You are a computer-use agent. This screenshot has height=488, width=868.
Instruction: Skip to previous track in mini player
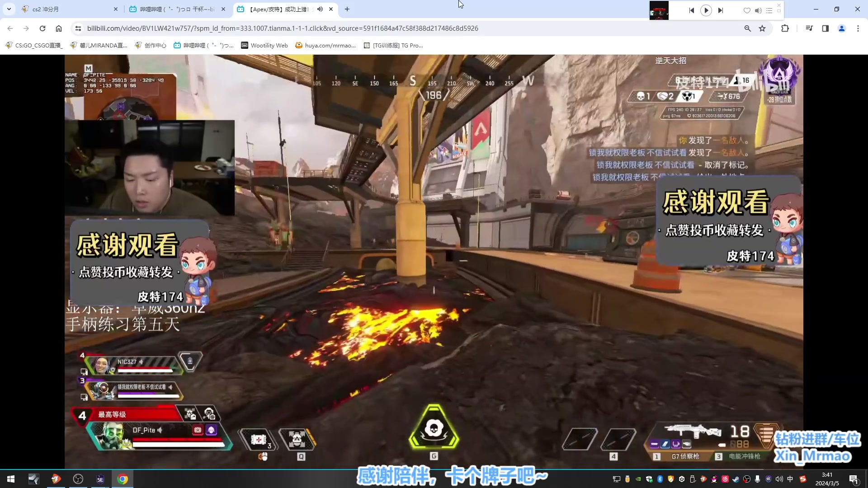pyautogui.click(x=691, y=10)
